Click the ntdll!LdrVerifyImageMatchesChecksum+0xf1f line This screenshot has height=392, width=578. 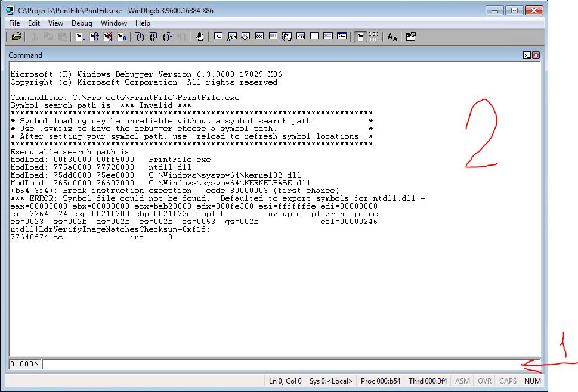[x=110, y=229]
